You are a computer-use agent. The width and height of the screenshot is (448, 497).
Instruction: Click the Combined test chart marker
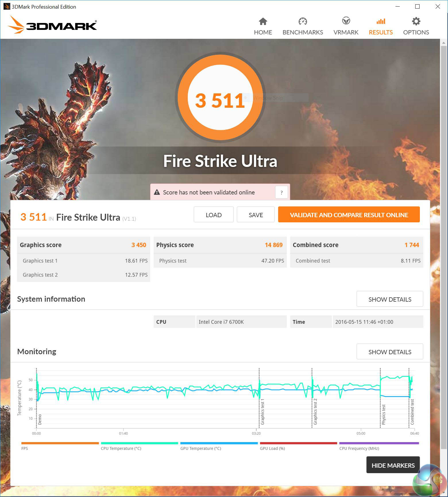coord(412,412)
